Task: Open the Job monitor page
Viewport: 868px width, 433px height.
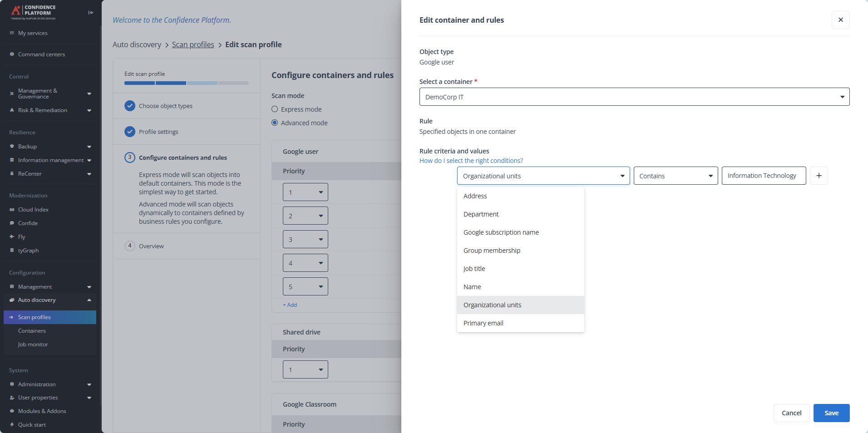Action: point(33,344)
